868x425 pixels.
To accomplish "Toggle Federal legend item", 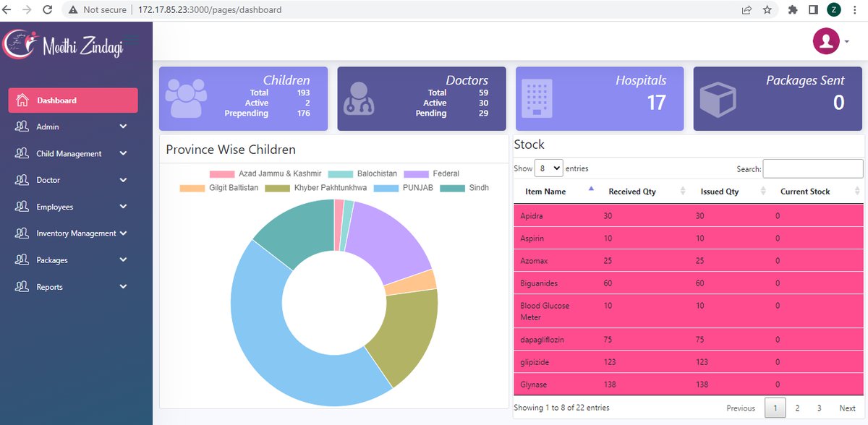I will [x=431, y=174].
